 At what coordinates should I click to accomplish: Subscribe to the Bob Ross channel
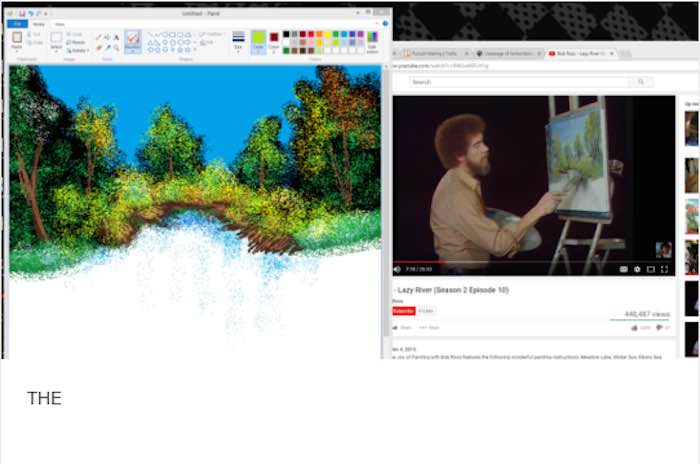point(403,311)
